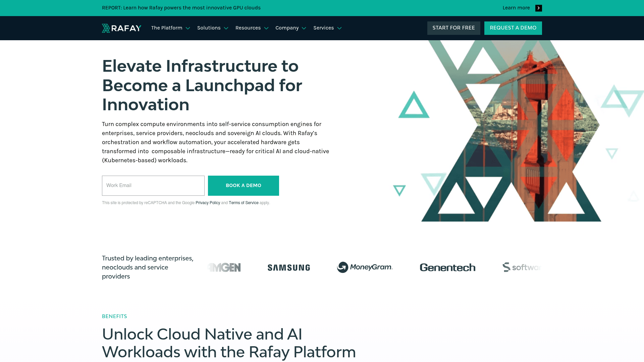
Task: Open the Company navigation item
Action: pos(290,28)
